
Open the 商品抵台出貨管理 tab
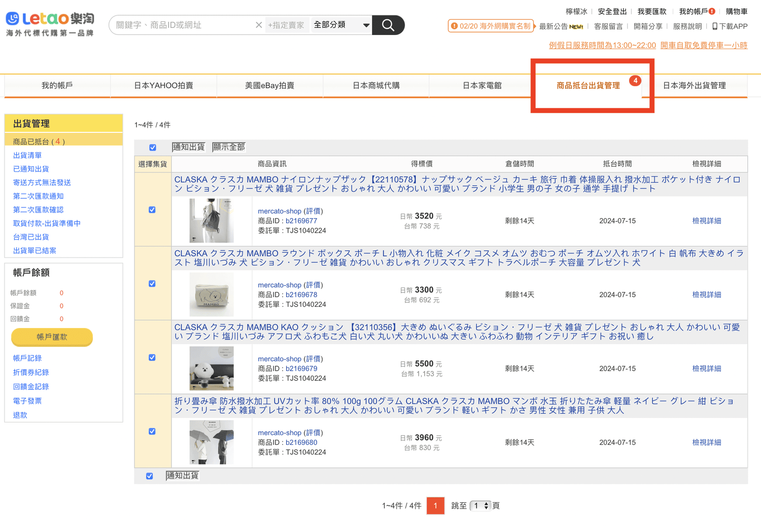(589, 85)
